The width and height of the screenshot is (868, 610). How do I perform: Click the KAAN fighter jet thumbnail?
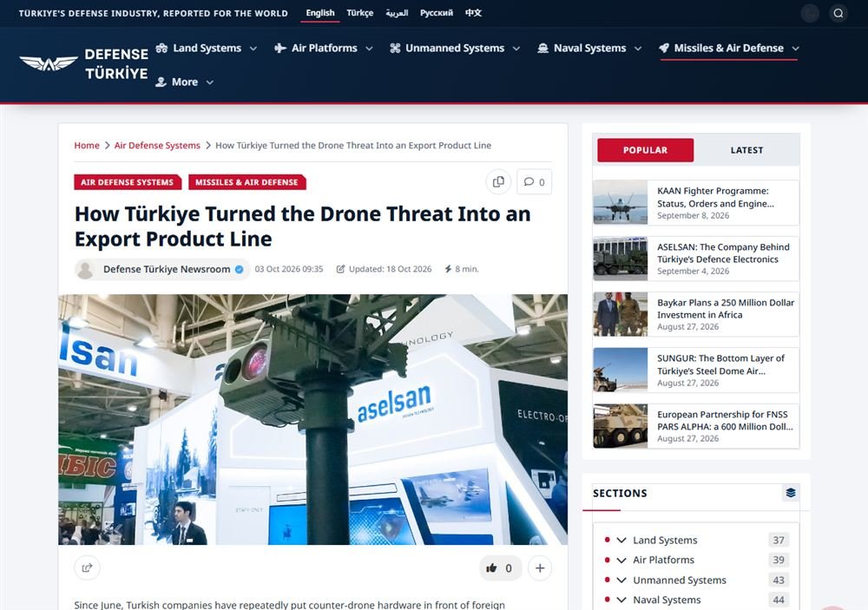(620, 202)
